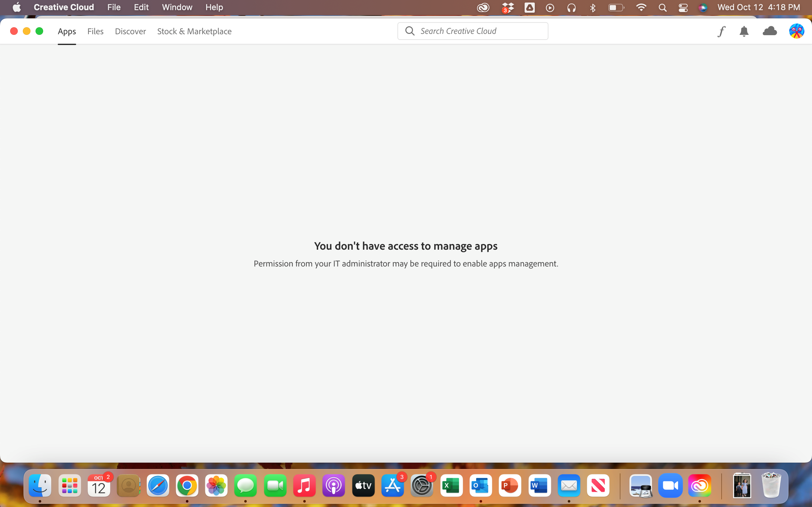
Task: Switch to the Files tab
Action: click(95, 31)
